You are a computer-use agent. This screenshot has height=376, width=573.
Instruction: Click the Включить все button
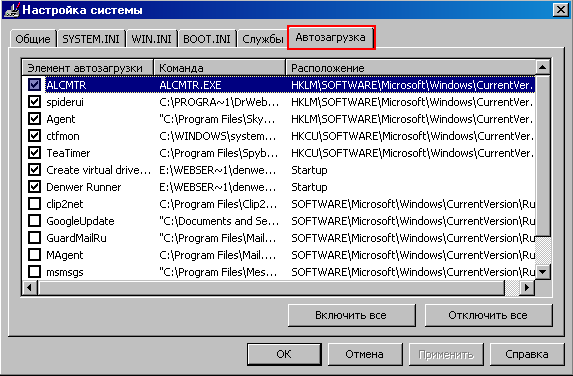click(x=351, y=315)
